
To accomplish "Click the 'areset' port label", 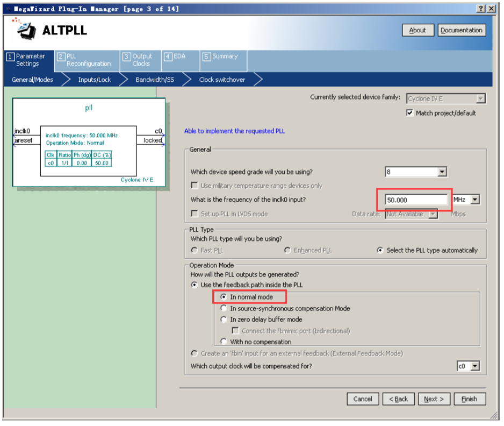I will tap(24, 140).
